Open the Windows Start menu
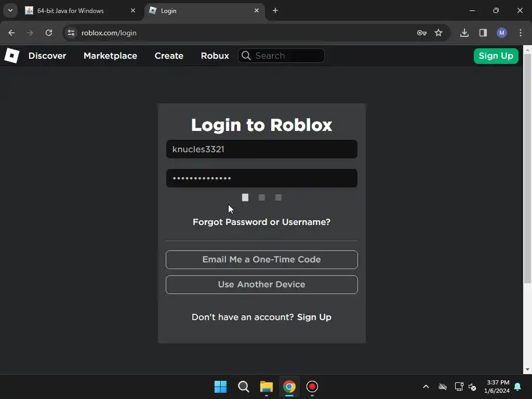The width and height of the screenshot is (532, 399). (x=220, y=387)
